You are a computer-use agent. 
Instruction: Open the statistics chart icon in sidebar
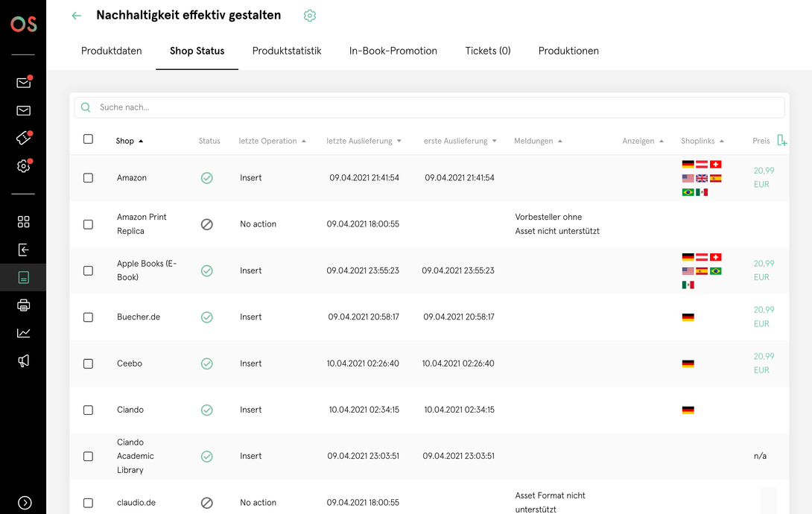[x=24, y=333]
